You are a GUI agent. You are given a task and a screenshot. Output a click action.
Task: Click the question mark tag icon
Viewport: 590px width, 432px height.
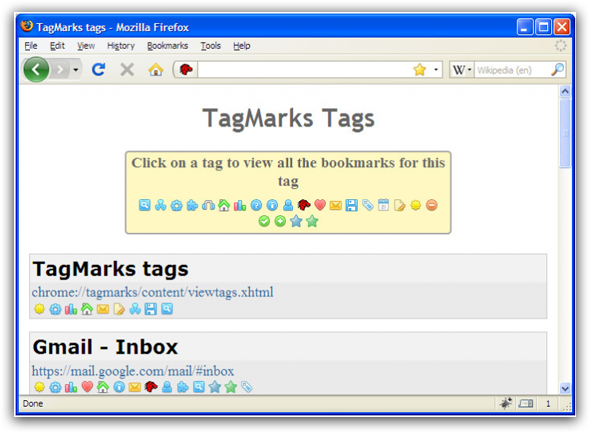pyautogui.click(x=256, y=205)
